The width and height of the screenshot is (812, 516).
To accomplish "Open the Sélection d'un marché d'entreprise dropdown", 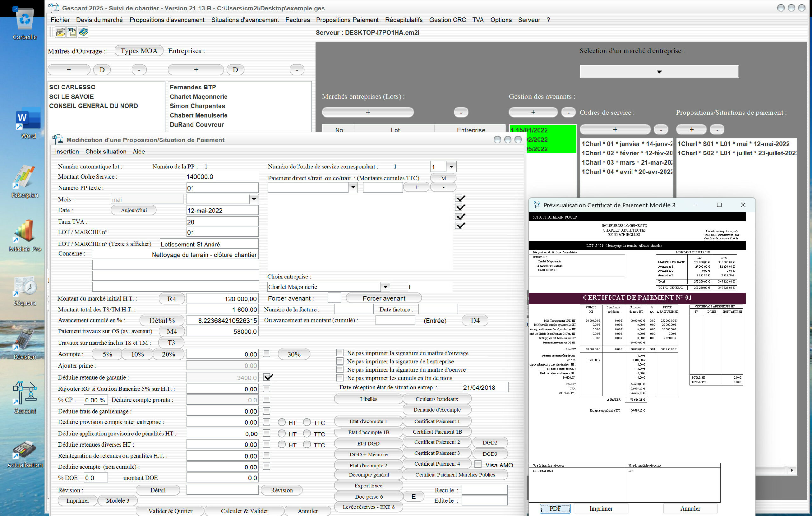I will point(659,71).
